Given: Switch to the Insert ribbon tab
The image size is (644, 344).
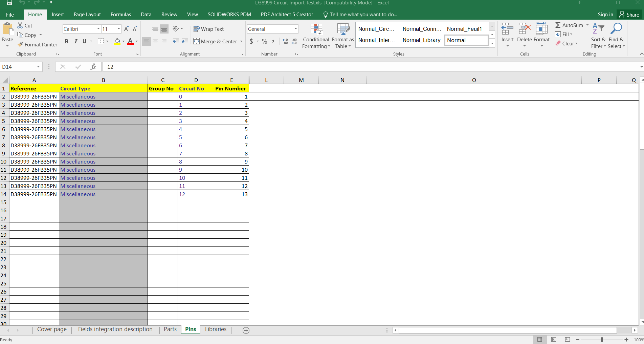Looking at the screenshot, I should pos(58,15).
